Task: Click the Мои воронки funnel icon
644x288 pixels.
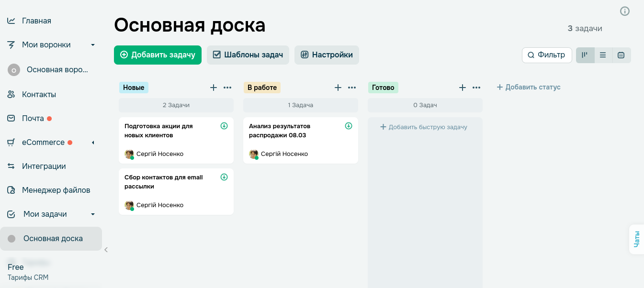Action: tap(11, 44)
